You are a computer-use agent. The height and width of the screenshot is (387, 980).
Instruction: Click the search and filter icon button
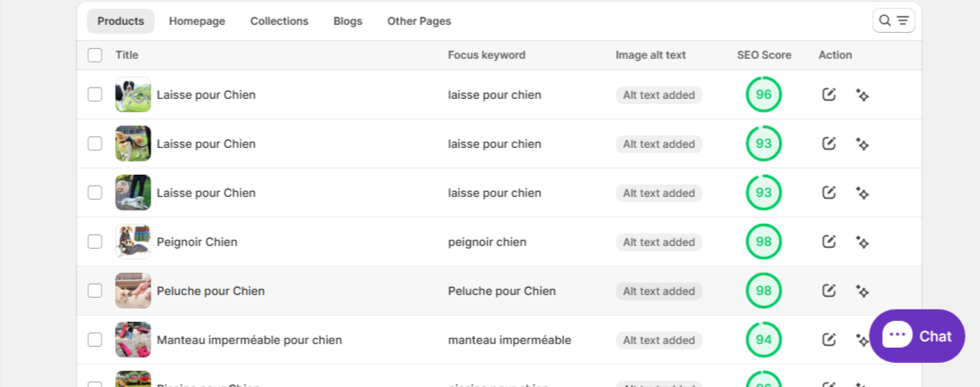[x=894, y=21]
